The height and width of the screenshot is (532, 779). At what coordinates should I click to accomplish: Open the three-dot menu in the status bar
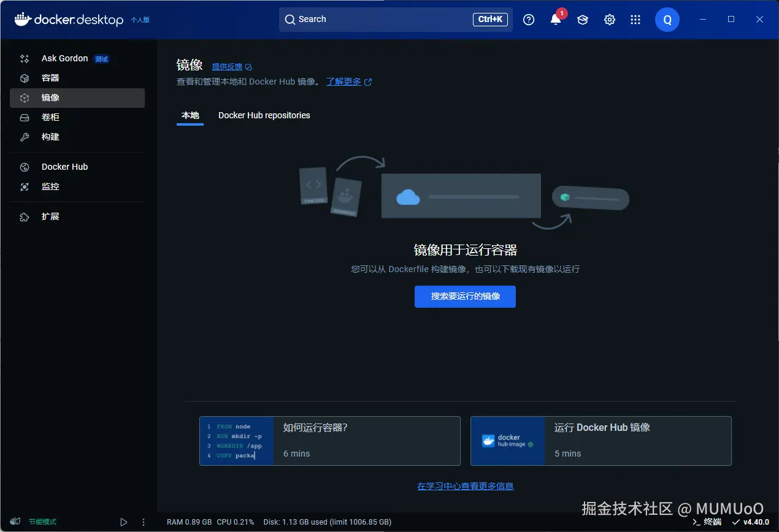(x=144, y=522)
